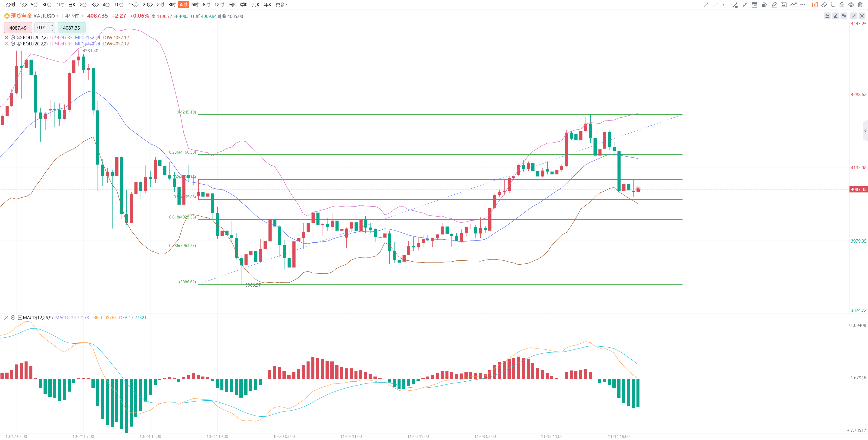Click the eraser tool icon
The height and width of the screenshot is (440, 868).
pos(824,5)
